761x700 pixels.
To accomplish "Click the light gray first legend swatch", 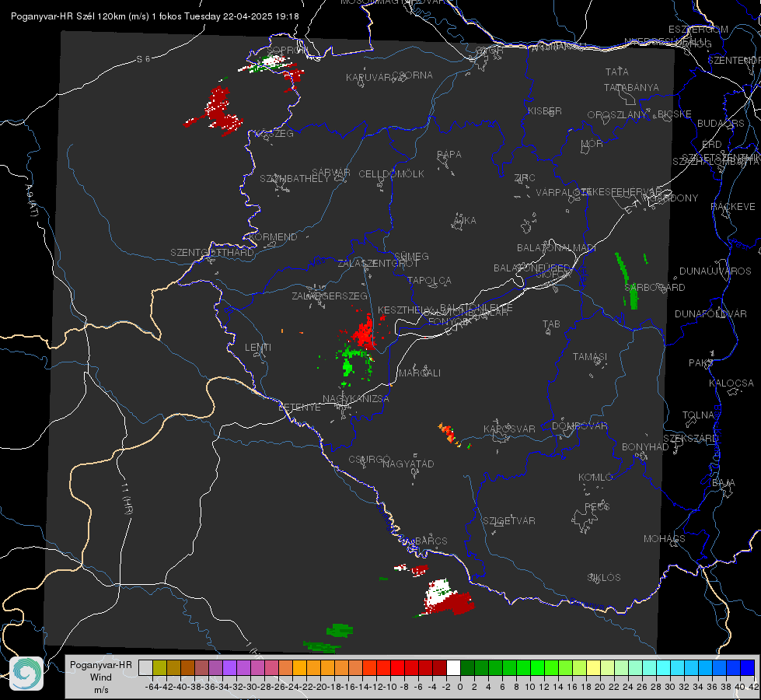I will click(x=145, y=668).
